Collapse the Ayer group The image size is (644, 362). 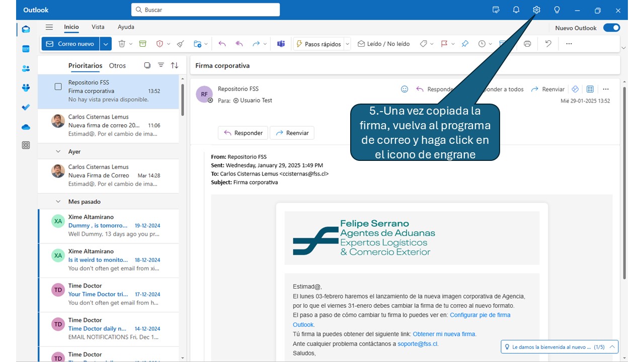coord(58,151)
